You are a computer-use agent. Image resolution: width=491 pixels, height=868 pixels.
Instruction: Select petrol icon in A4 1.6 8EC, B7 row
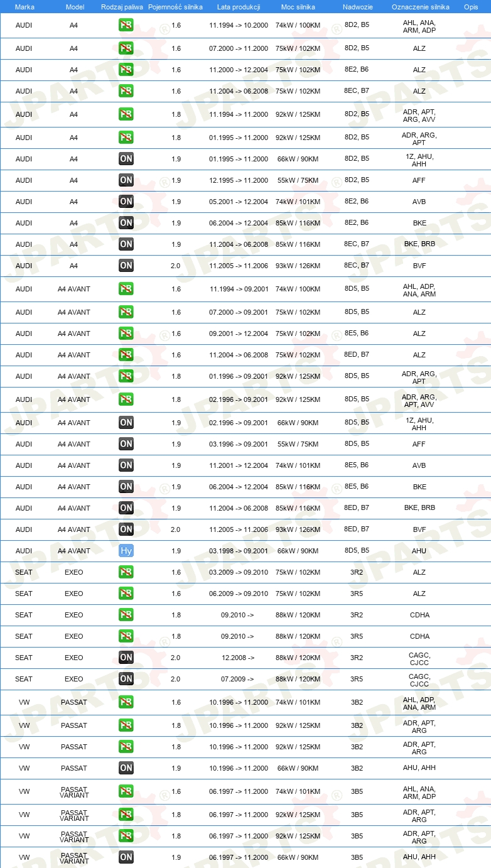point(126,91)
